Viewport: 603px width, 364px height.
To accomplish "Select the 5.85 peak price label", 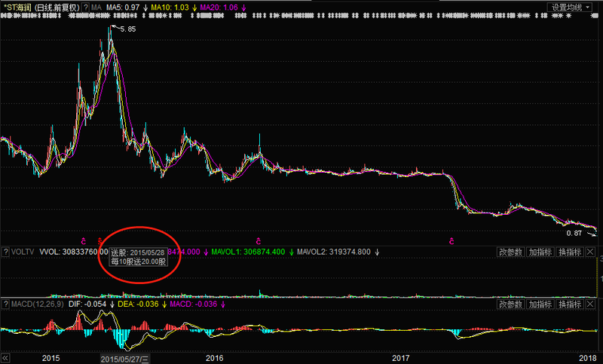I will 127,29.
